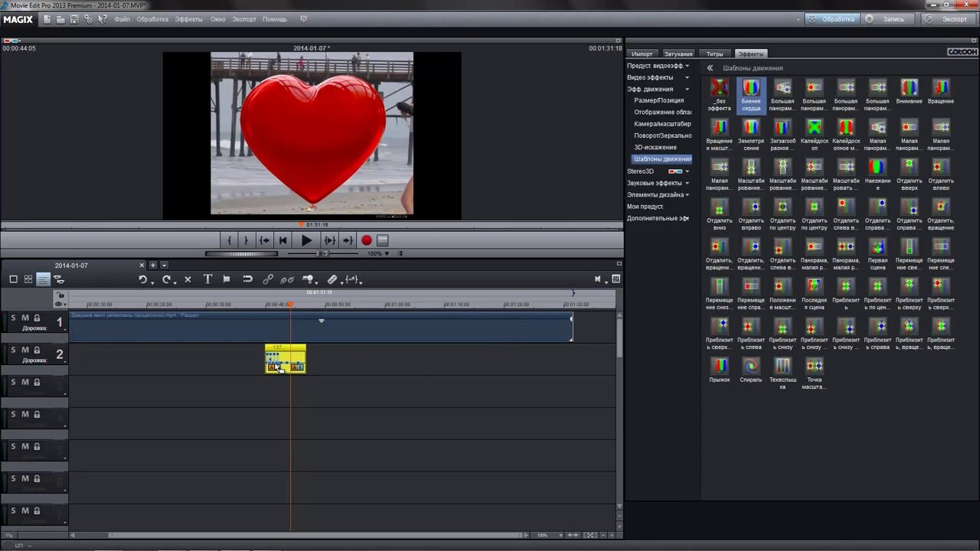
Task: Lock track 1 with the padlock
Action: coord(37,318)
